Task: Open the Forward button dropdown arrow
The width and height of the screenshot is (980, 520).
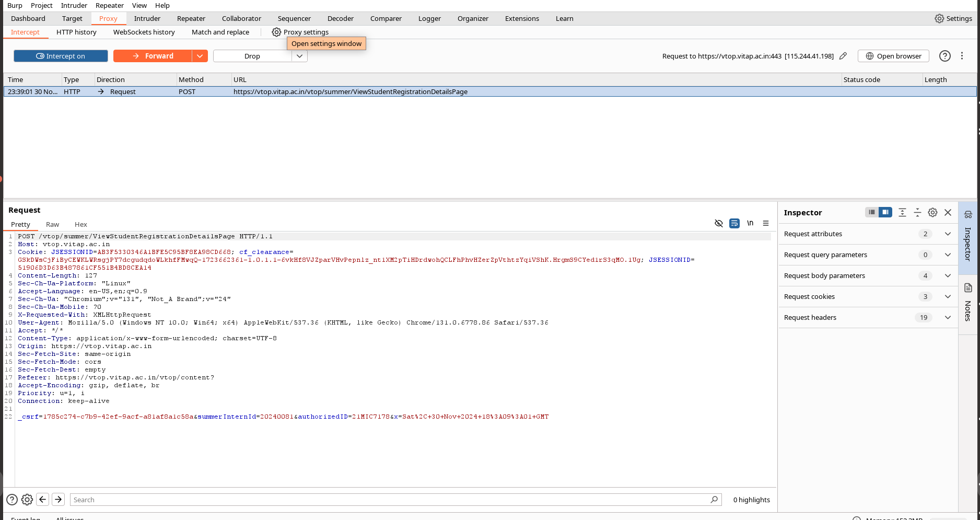Action: coord(200,56)
